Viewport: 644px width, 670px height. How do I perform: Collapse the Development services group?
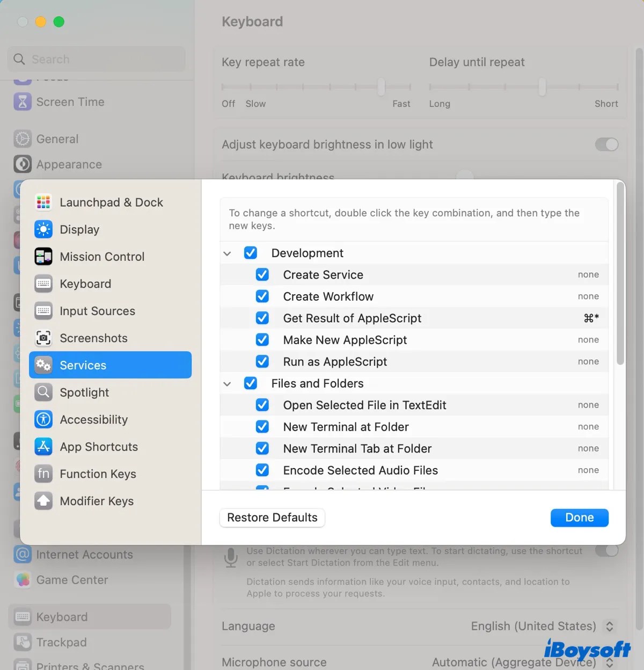(227, 253)
